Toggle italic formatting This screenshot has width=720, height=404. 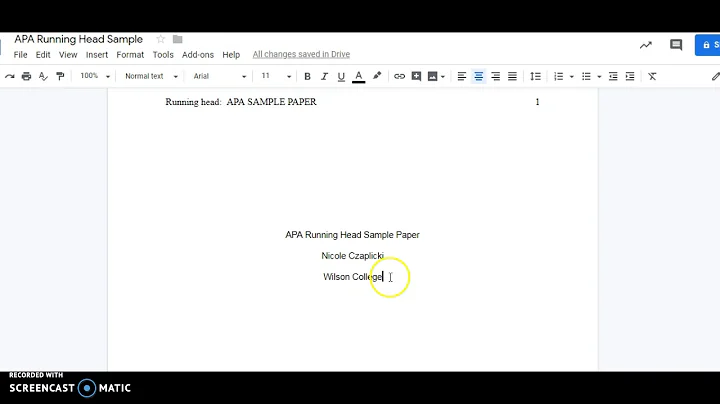(324, 77)
